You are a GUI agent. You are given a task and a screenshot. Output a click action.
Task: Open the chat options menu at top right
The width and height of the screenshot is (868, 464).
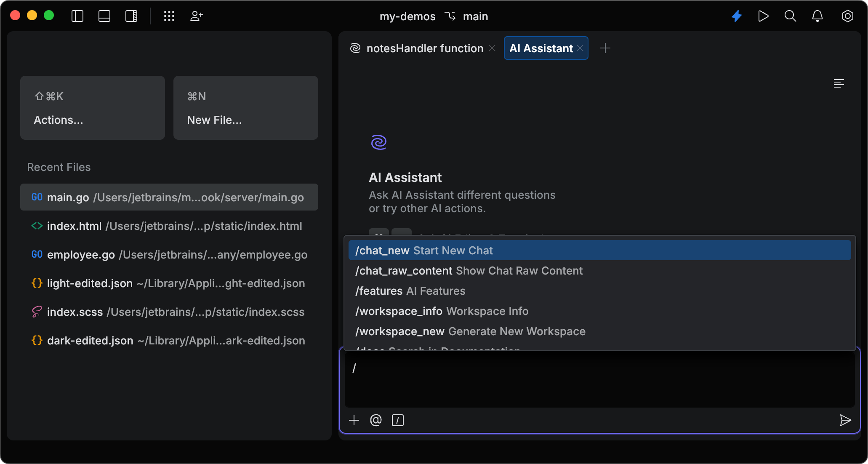click(839, 83)
